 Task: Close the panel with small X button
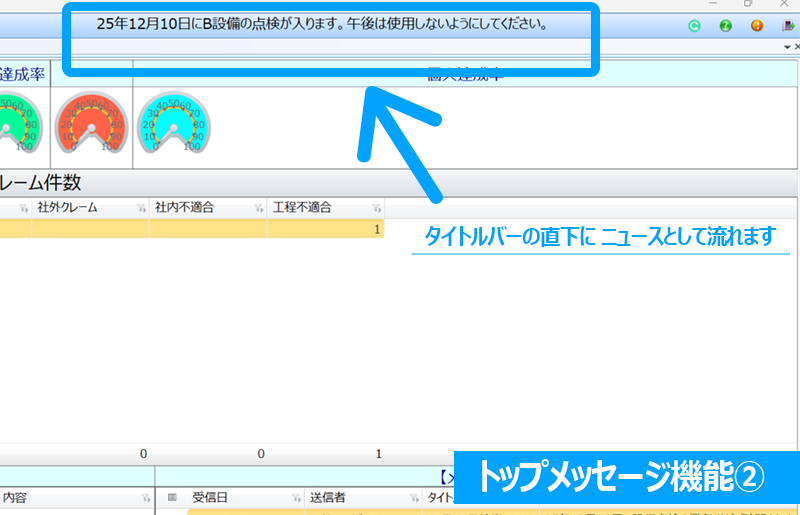pos(796,48)
